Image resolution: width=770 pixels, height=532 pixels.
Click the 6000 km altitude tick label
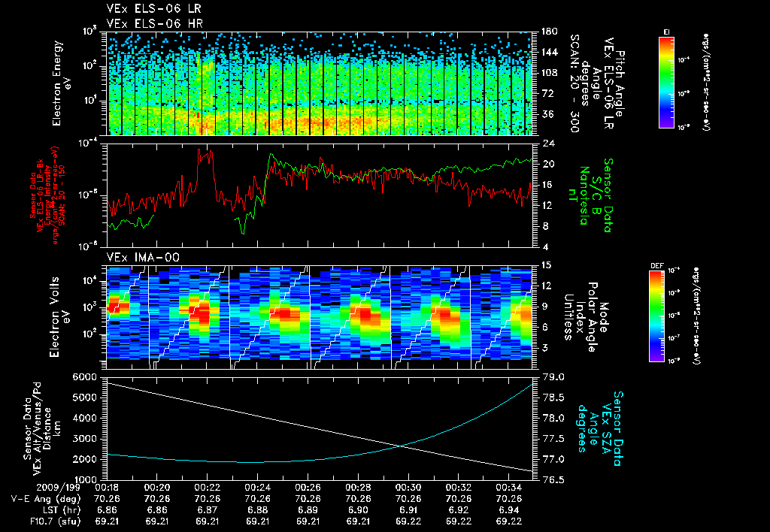point(84,377)
